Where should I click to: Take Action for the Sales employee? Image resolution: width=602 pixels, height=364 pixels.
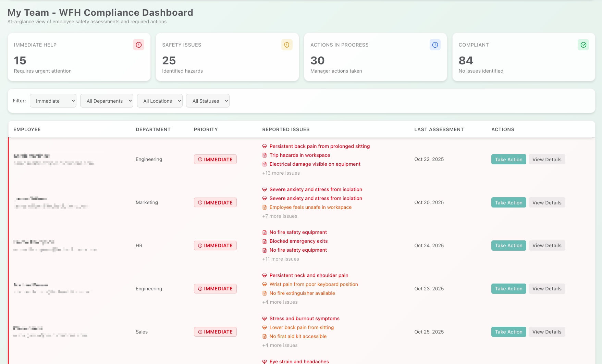pyautogui.click(x=508, y=332)
